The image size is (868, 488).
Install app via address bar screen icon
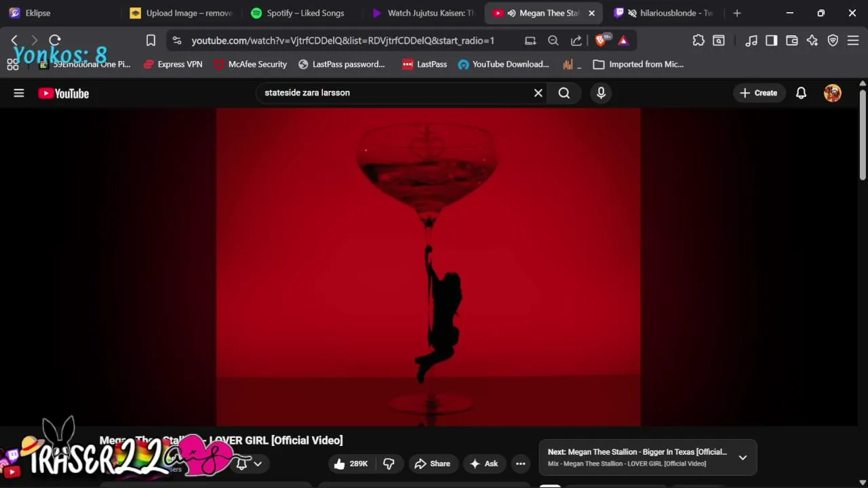[x=530, y=41]
